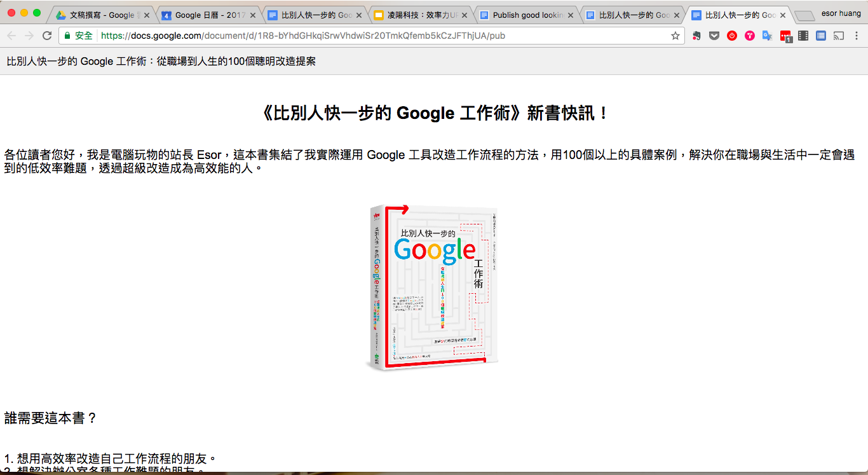Viewport: 868px width, 475px height.
Task: Click the blue list extension icon
Action: pyautogui.click(x=821, y=36)
